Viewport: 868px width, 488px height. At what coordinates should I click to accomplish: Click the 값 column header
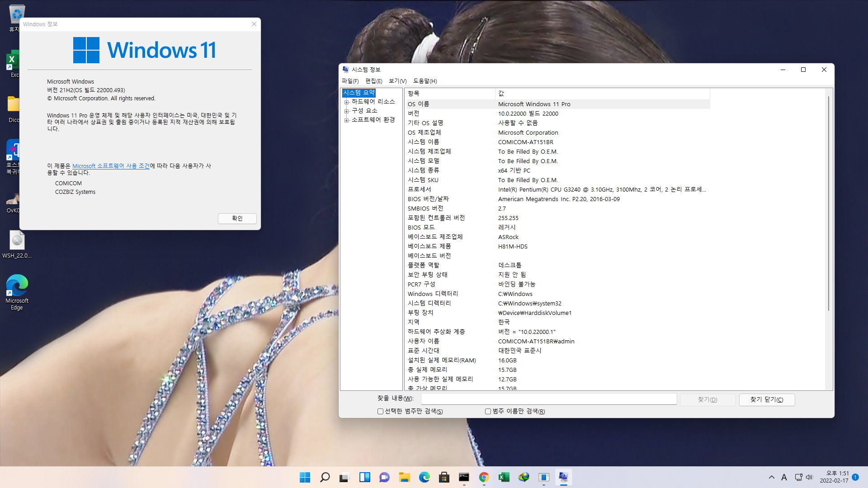coord(603,94)
